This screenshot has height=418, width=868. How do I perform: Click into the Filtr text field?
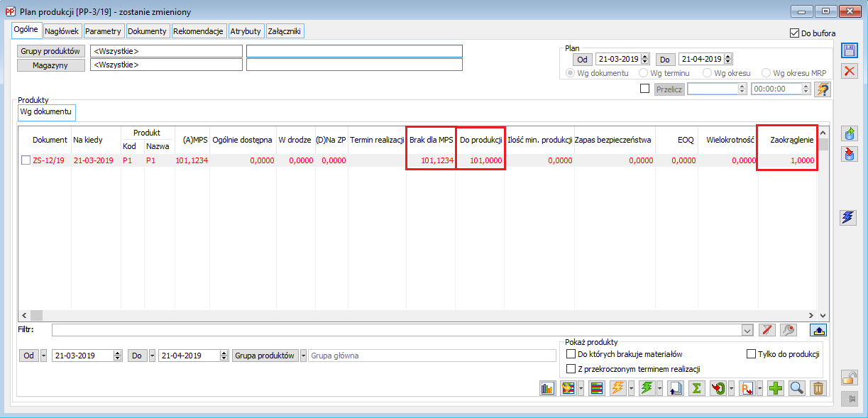pos(396,330)
